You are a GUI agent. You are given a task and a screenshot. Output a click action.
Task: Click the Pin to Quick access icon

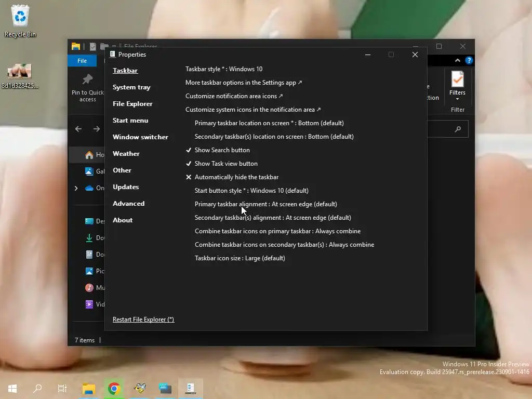87,79
